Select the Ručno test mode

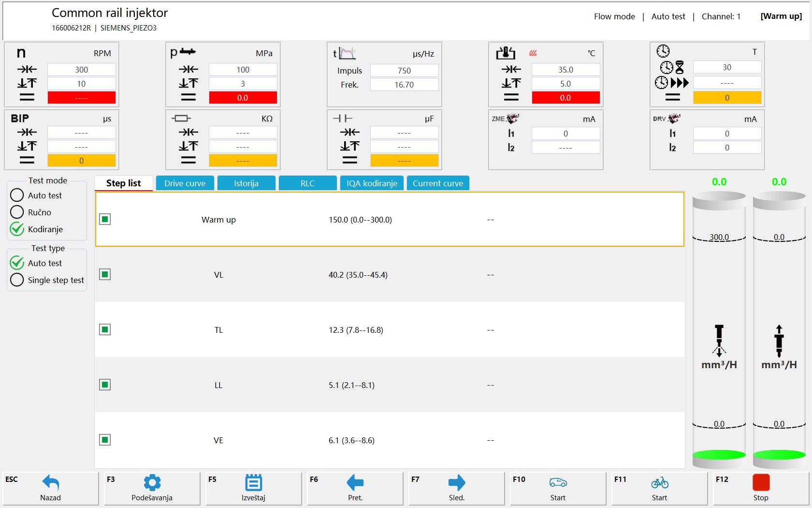17,212
